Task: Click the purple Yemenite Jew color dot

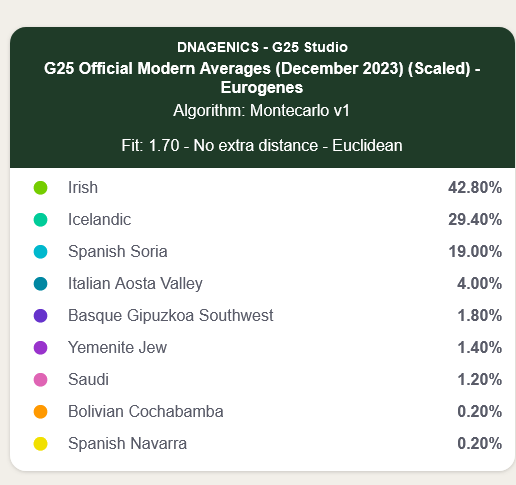Action: click(x=40, y=348)
